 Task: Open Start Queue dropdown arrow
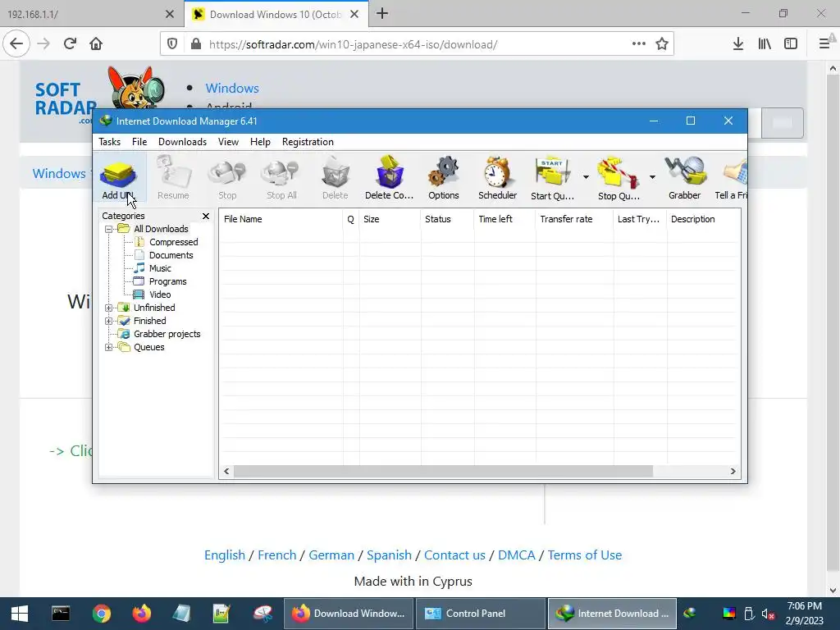[x=586, y=177]
